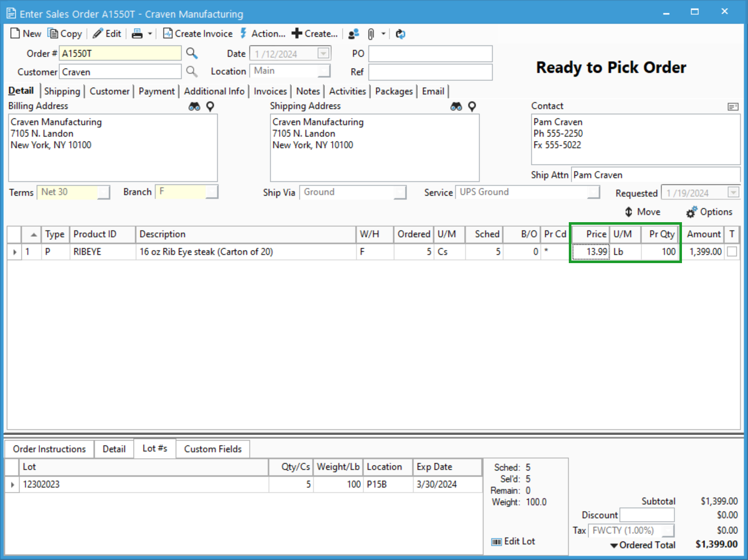Click the contacts people icon in toolbar
The image size is (748, 560).
tap(353, 34)
